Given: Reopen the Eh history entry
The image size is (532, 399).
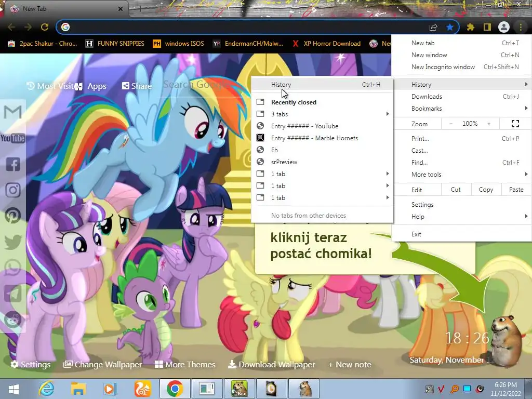Looking at the screenshot, I should click(x=322, y=150).
